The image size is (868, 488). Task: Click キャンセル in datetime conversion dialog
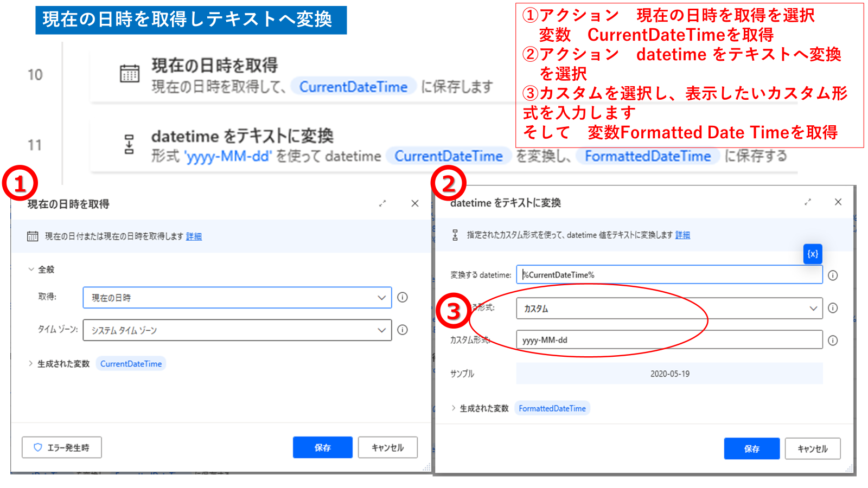813,448
